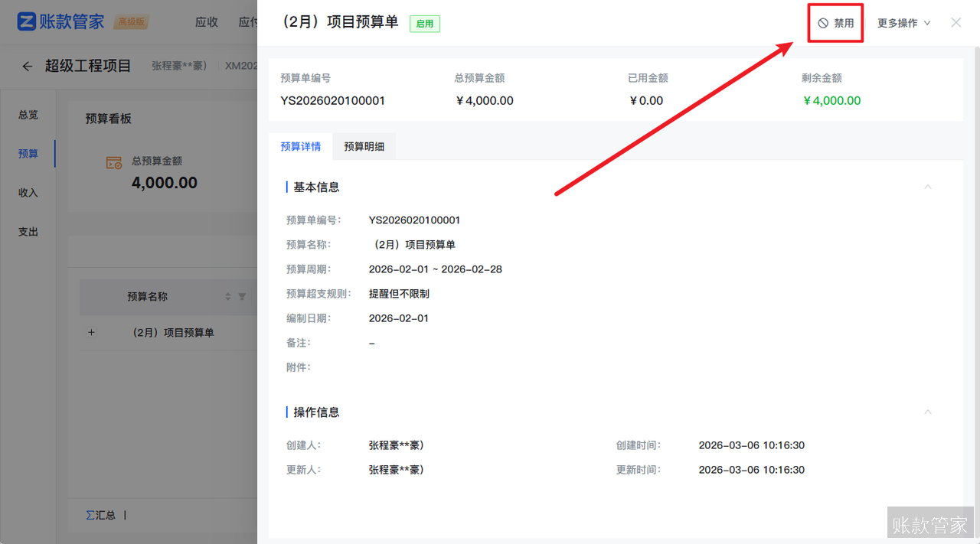Select 支出 in the left sidebar
The height and width of the screenshot is (544, 980).
click(28, 231)
